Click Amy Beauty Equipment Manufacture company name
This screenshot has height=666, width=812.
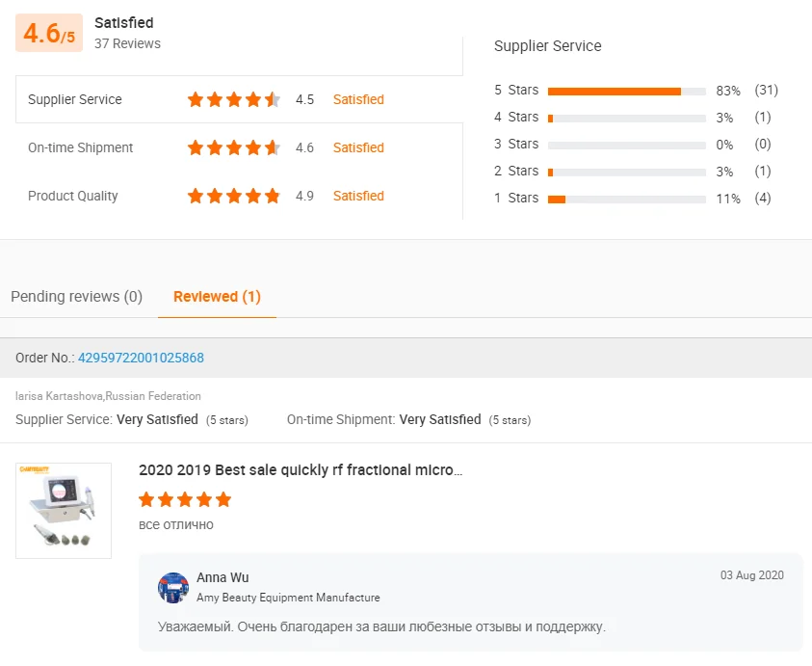click(x=288, y=598)
